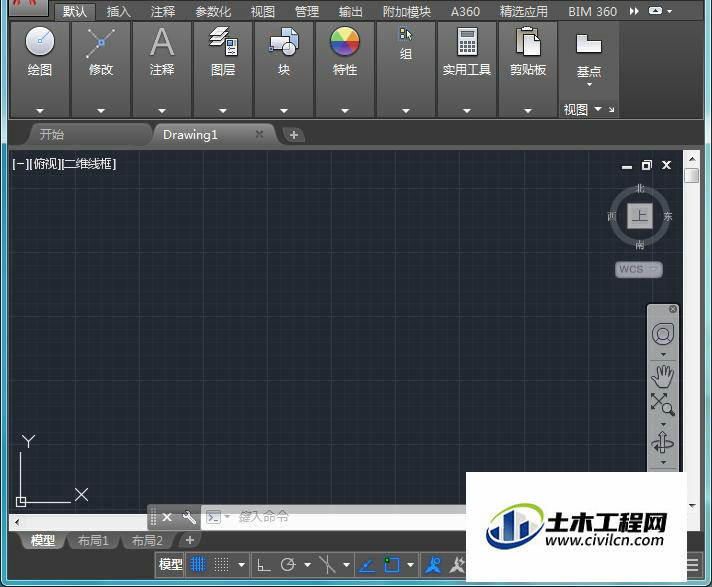The width and height of the screenshot is (712, 587).
Task: Open the 图层 (Layers) panel icon
Action: click(223, 41)
